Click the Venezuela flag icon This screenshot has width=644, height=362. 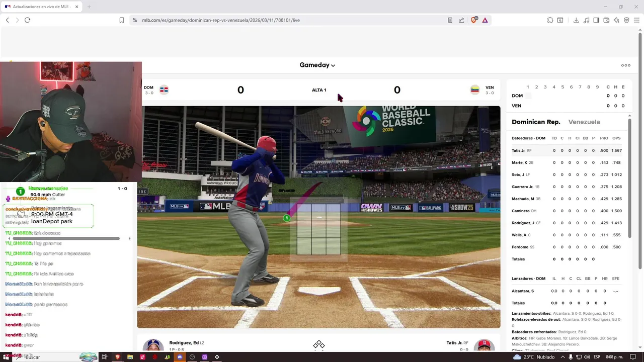coord(474,90)
